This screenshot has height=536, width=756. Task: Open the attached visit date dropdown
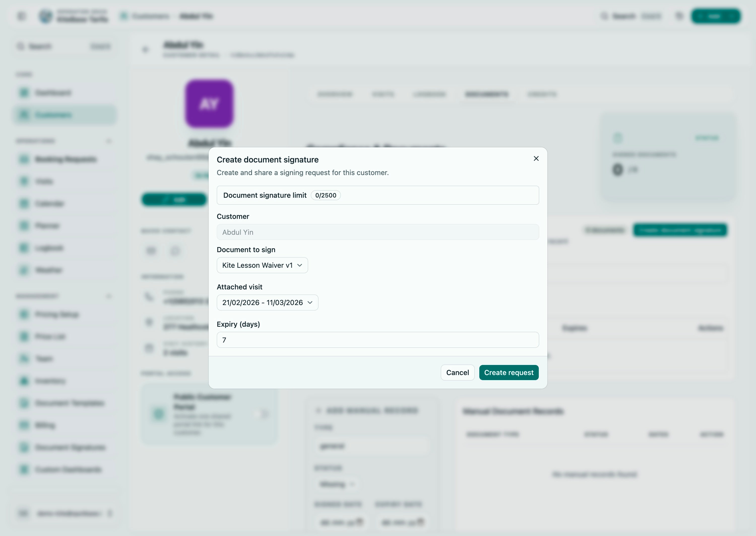[267, 302]
